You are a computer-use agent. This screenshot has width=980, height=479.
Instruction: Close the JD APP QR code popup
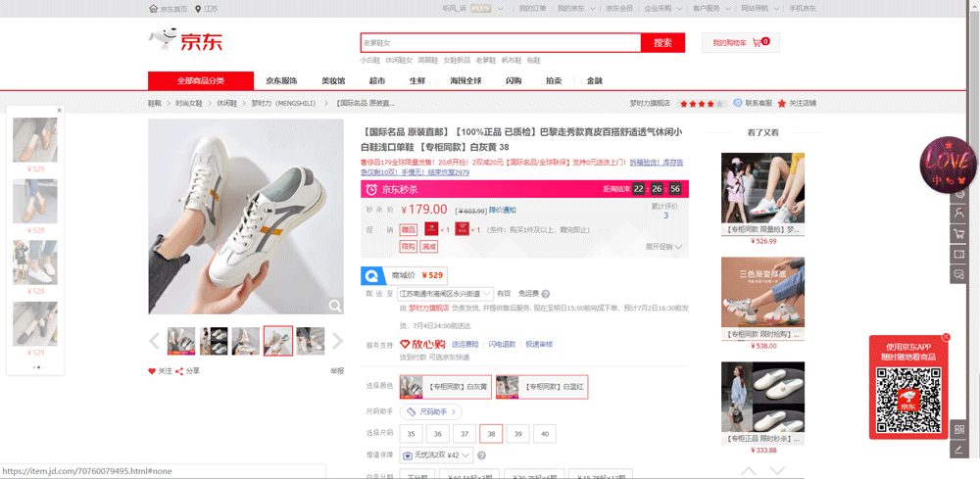(946, 337)
